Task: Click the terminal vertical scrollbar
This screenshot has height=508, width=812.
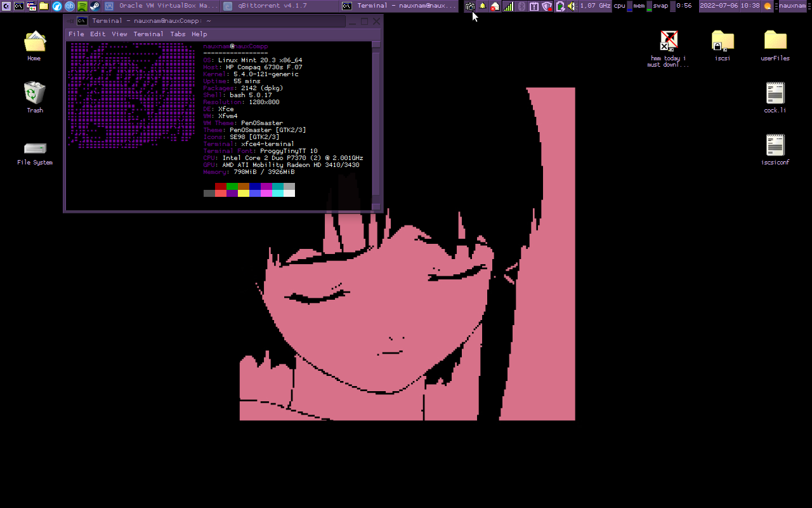Action: 376,126
